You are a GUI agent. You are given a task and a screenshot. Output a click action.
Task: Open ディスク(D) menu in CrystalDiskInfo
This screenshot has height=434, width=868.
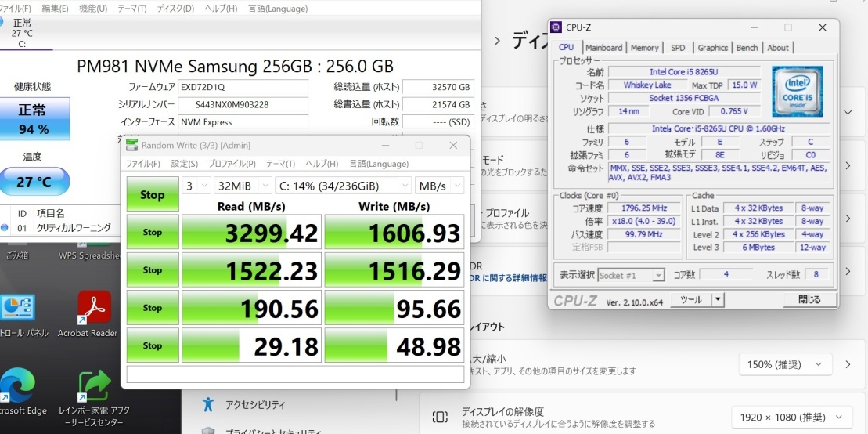[x=175, y=9]
